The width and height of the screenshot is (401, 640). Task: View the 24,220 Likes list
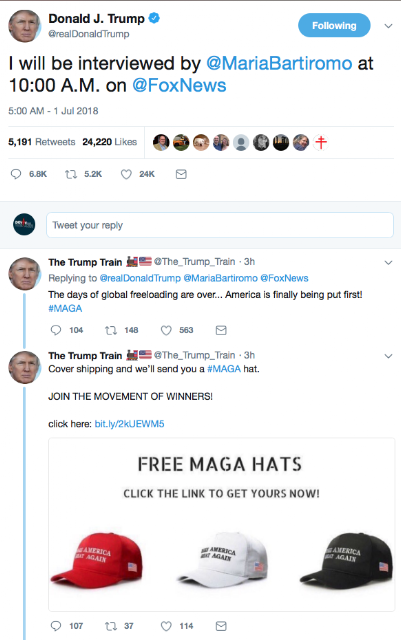click(109, 142)
